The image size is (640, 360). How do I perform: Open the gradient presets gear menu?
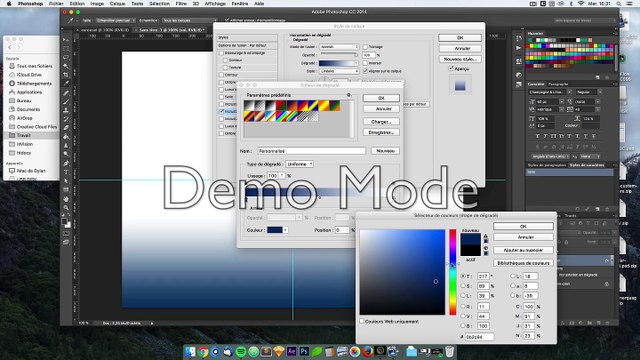[349, 95]
